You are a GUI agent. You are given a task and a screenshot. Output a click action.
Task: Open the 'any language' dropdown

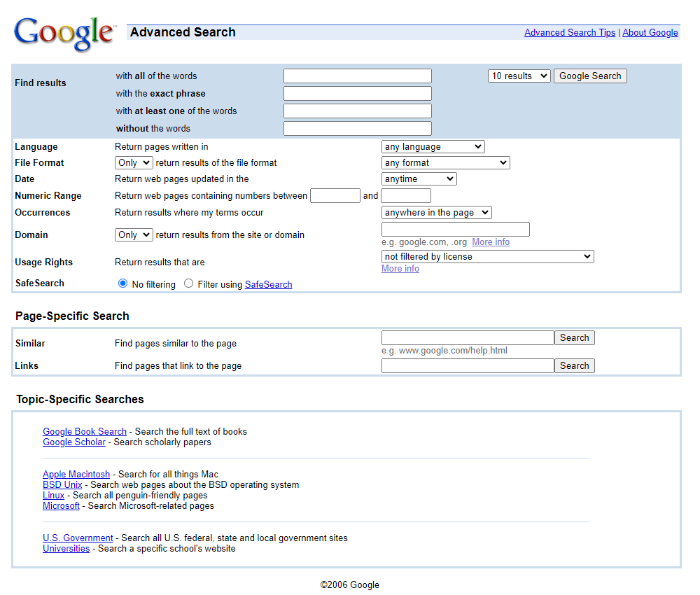433,147
